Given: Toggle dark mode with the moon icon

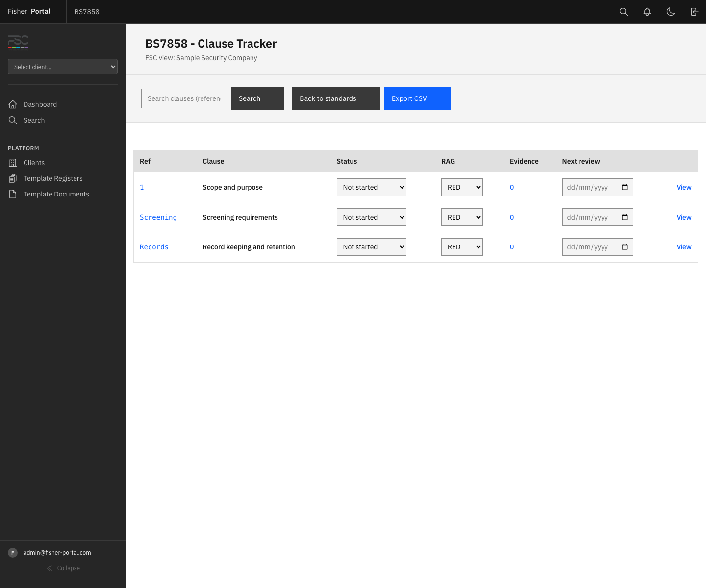Looking at the screenshot, I should pyautogui.click(x=671, y=11).
